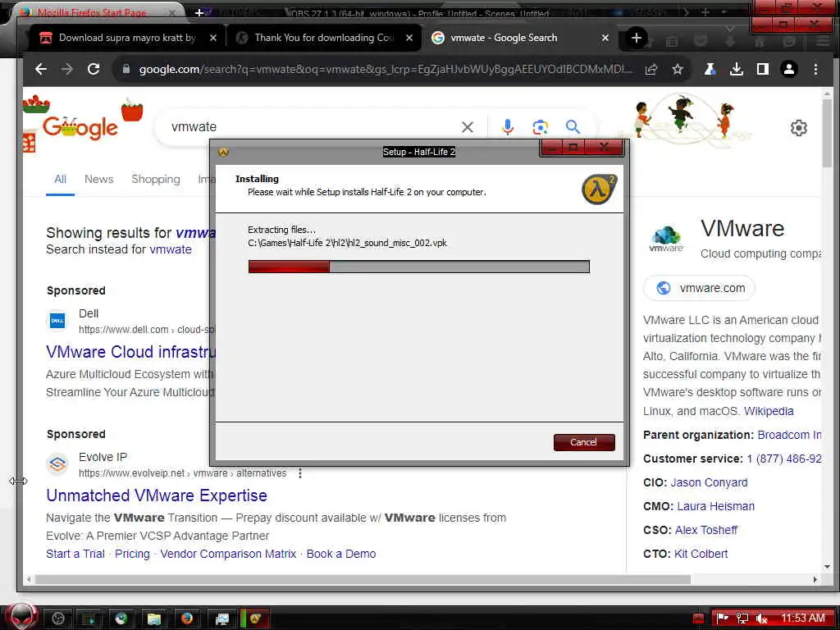The height and width of the screenshot is (630, 840).
Task: Select the 'All' results tab
Action: coord(60,179)
